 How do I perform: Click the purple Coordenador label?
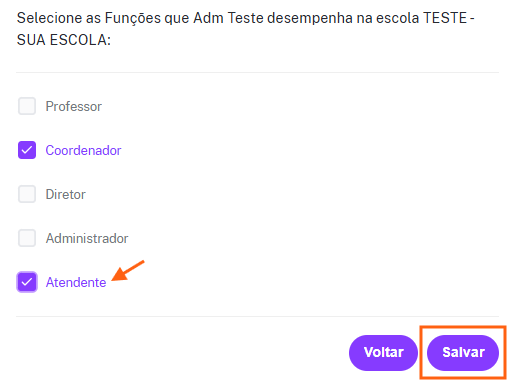pos(83,151)
